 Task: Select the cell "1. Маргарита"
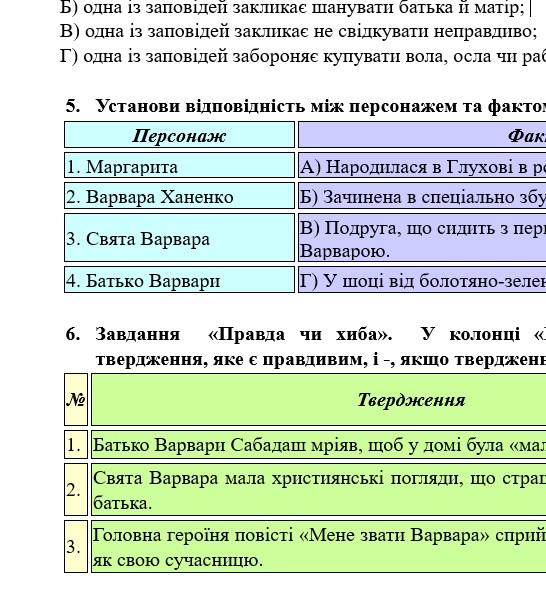[x=179, y=165]
